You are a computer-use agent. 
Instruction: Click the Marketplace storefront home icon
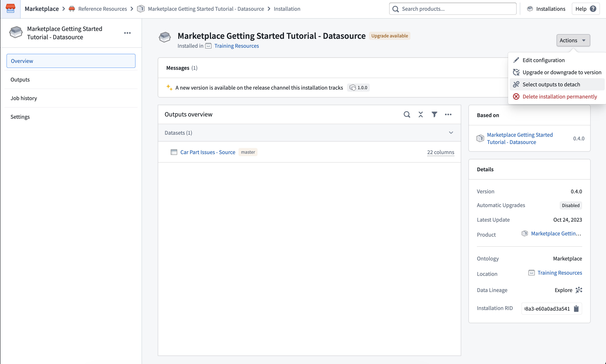point(10,9)
